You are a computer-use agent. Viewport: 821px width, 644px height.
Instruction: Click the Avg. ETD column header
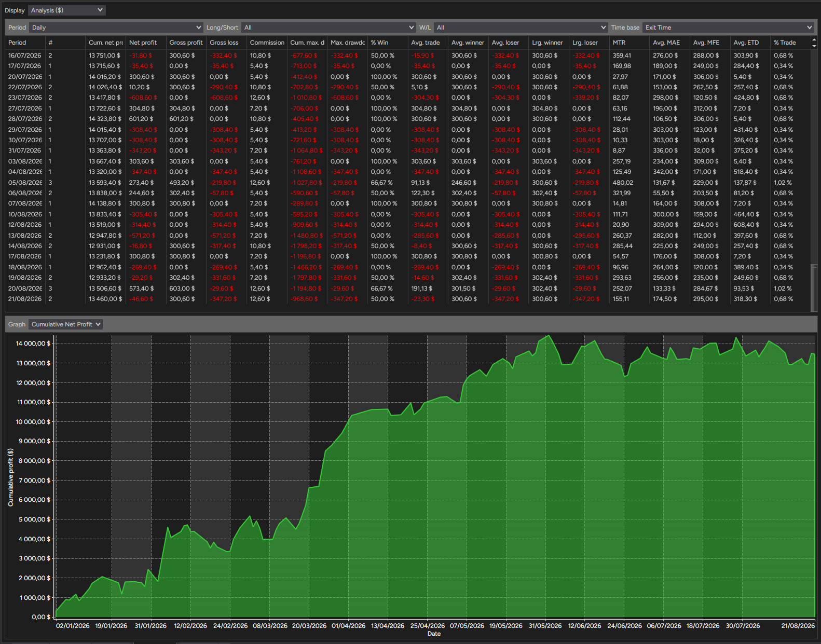(x=750, y=43)
